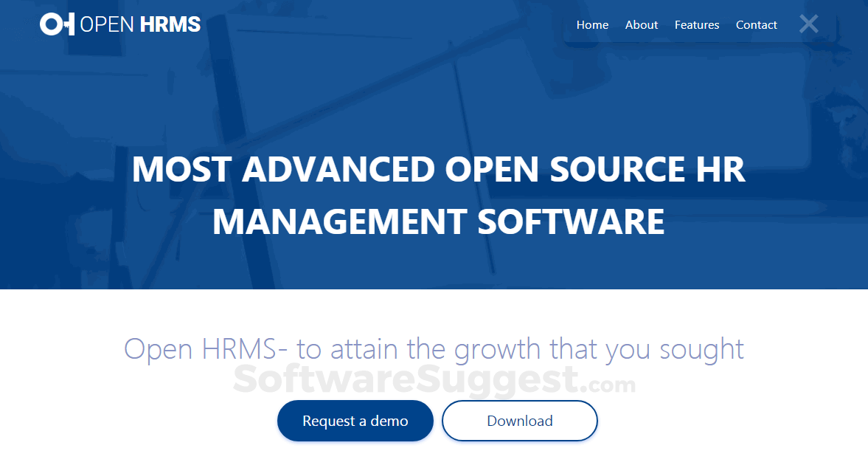
Task: Click the Open HRMS logo
Action: [x=120, y=24]
